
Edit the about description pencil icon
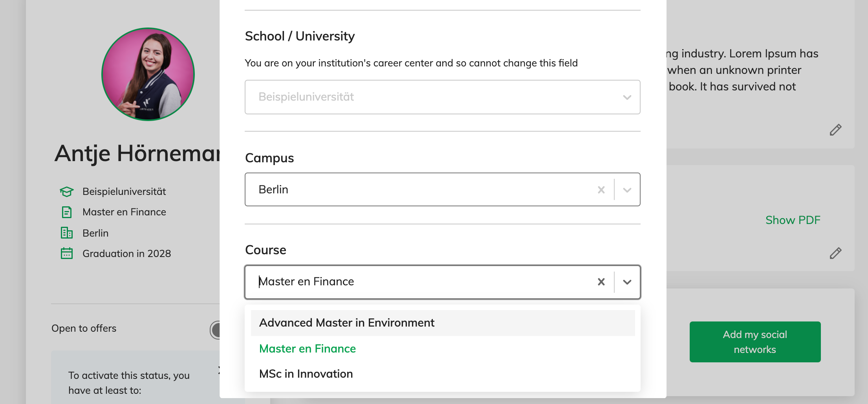[835, 130]
